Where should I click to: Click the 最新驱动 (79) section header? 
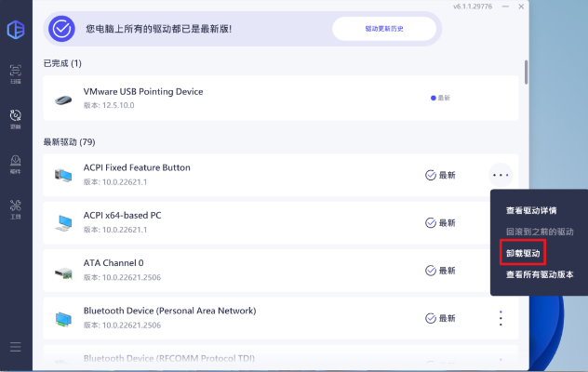[69, 141]
